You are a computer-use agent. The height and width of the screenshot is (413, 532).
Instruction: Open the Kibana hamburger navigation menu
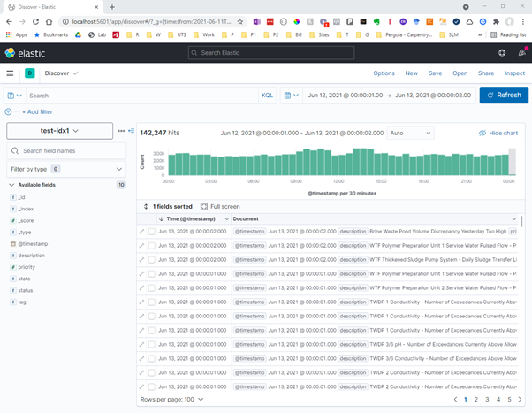pyautogui.click(x=10, y=73)
